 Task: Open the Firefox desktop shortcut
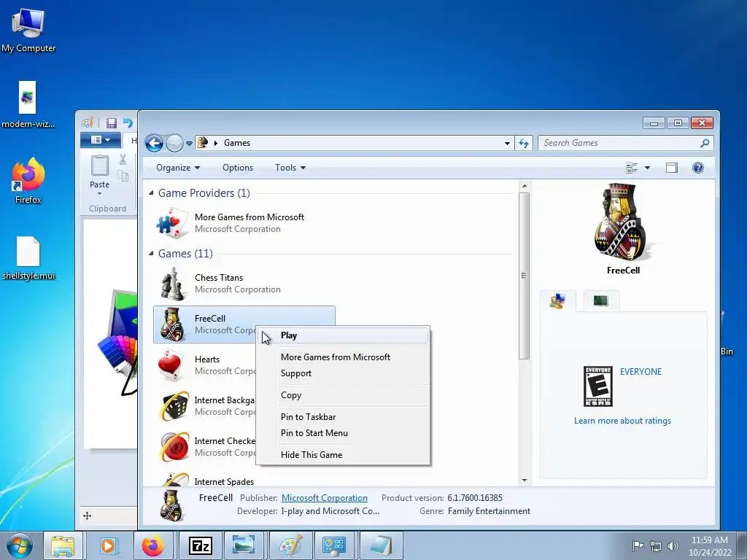[x=28, y=181]
